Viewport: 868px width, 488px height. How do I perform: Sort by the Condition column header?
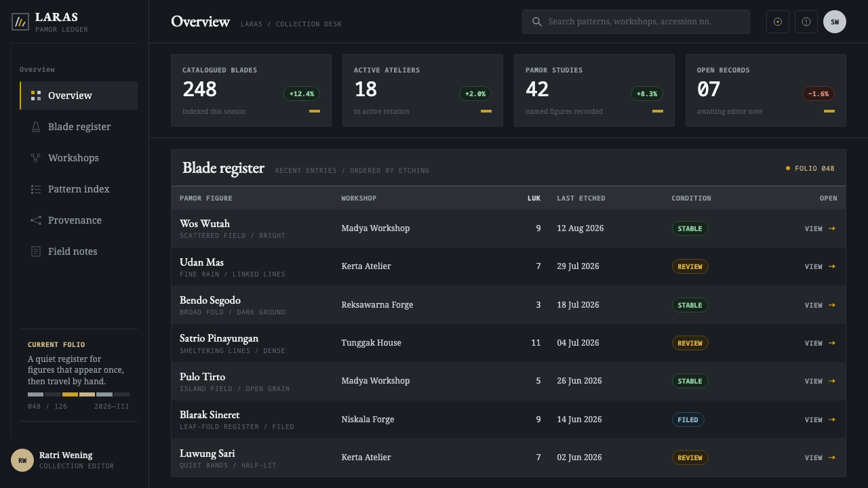tap(691, 198)
